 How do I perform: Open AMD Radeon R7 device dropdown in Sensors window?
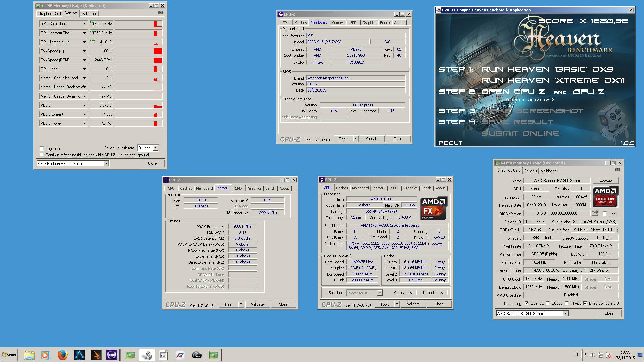coord(106,163)
